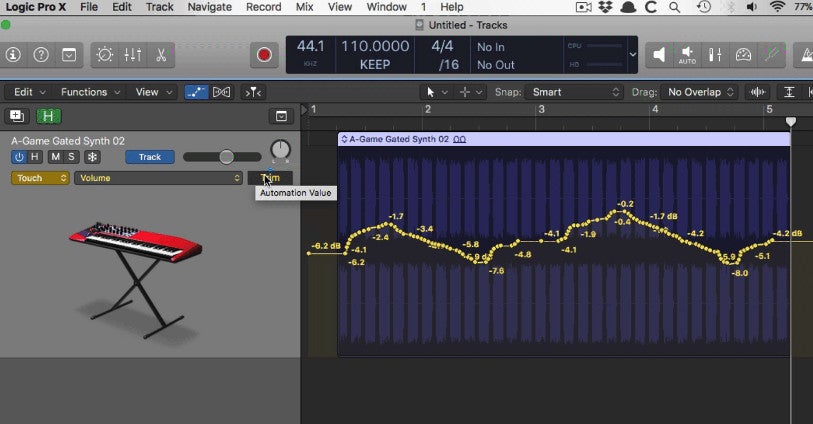Select the A-Game Gated Synth 02 region header
The height and width of the screenshot is (424, 813).
coord(564,139)
